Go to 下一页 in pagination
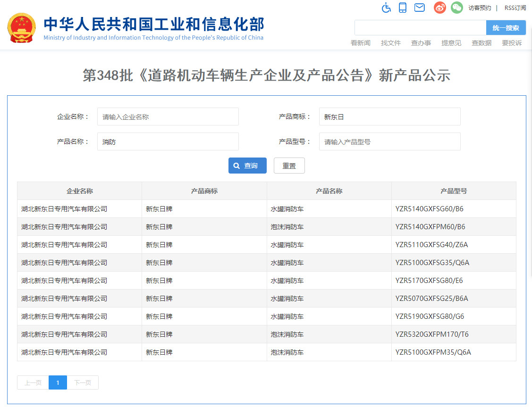This screenshot has height=407, width=532. (x=83, y=382)
